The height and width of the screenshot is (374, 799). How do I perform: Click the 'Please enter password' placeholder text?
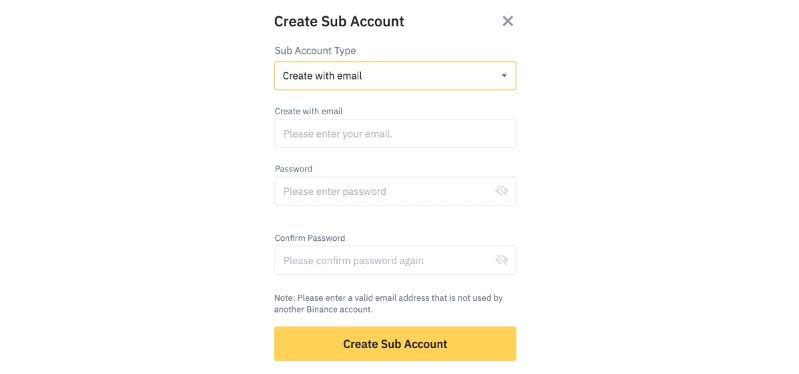click(335, 192)
